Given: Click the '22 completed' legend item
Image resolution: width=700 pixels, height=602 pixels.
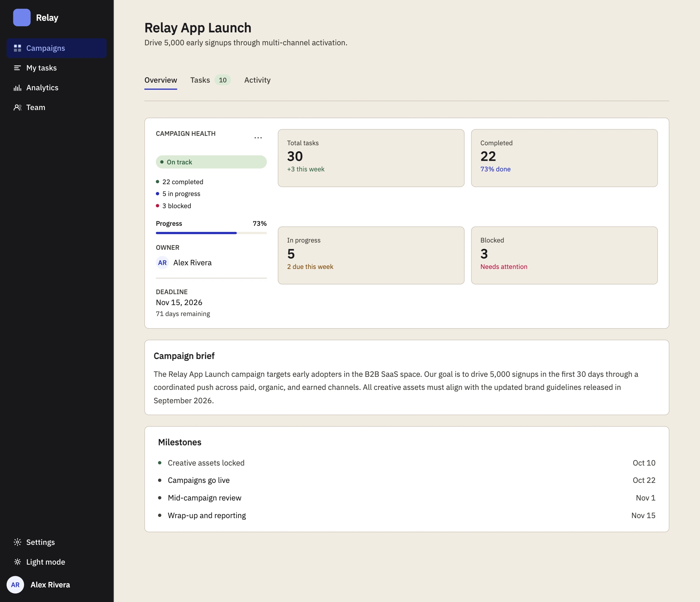Looking at the screenshot, I should [180, 182].
